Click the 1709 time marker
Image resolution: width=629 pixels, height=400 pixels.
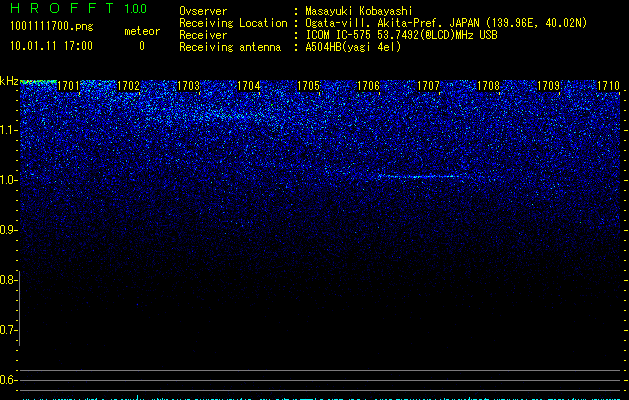pyautogui.click(x=548, y=86)
